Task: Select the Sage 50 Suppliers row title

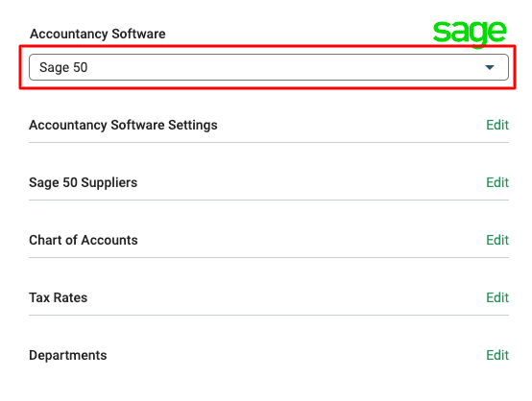Action: pos(84,182)
